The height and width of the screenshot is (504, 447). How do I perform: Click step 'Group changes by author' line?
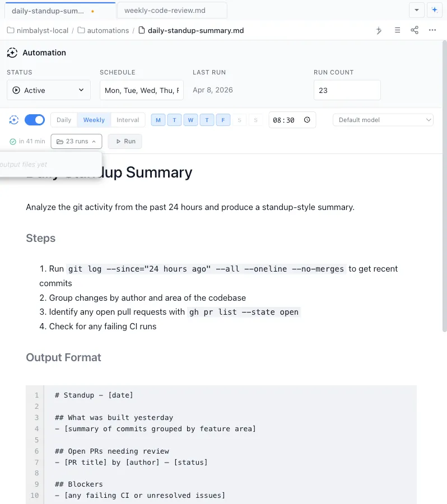[142, 298]
